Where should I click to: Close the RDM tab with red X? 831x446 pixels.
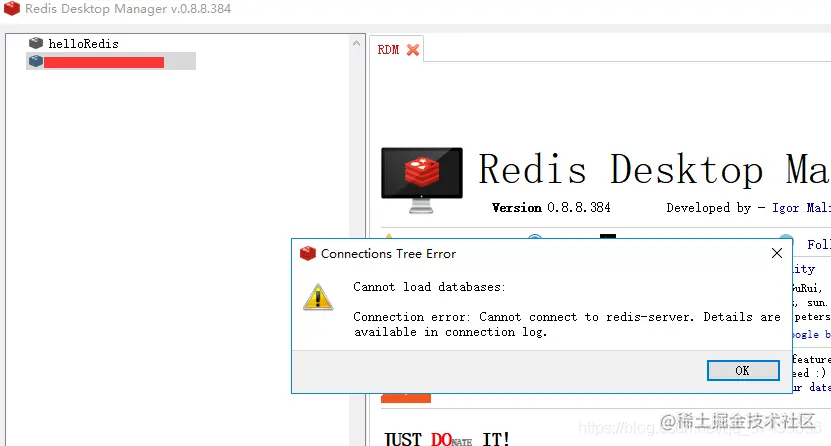[413, 50]
